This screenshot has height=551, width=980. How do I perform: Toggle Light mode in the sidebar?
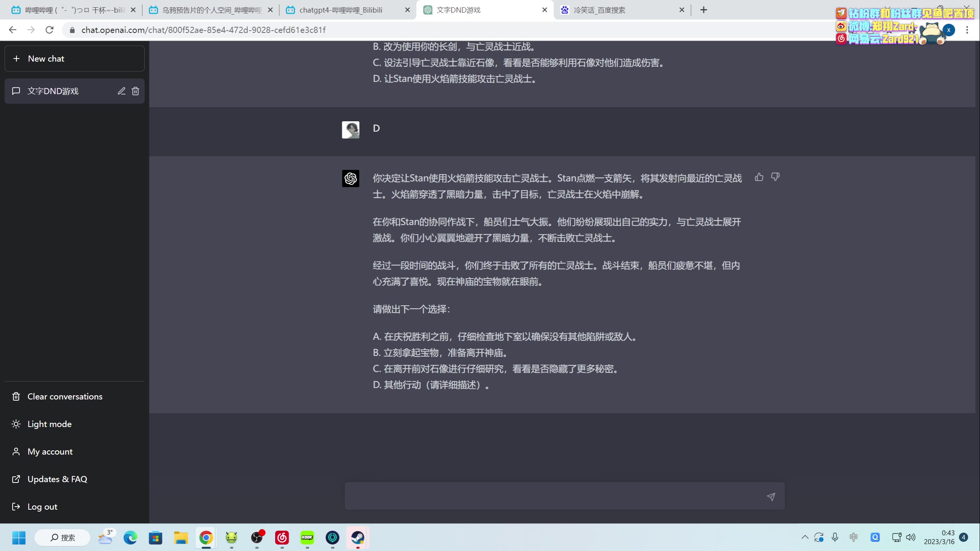(x=49, y=424)
